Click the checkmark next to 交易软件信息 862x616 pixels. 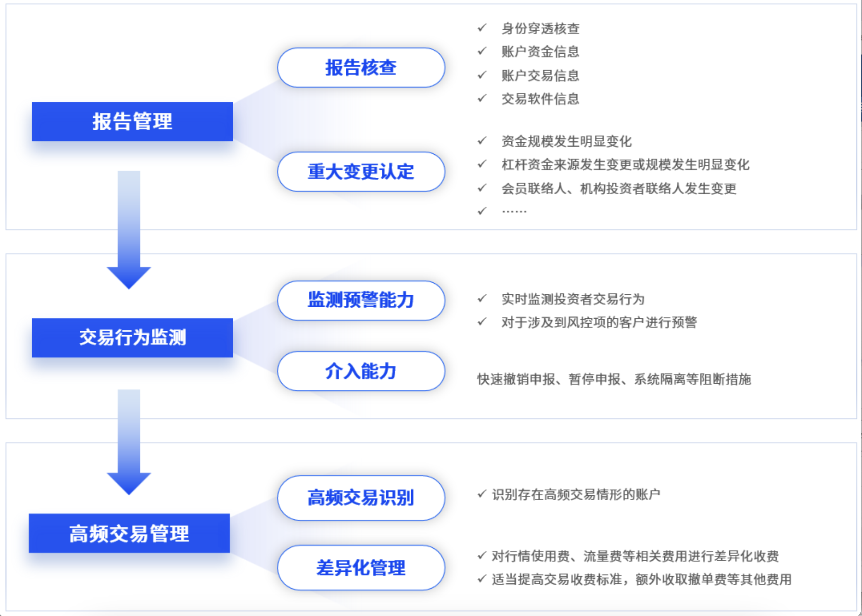click(482, 98)
